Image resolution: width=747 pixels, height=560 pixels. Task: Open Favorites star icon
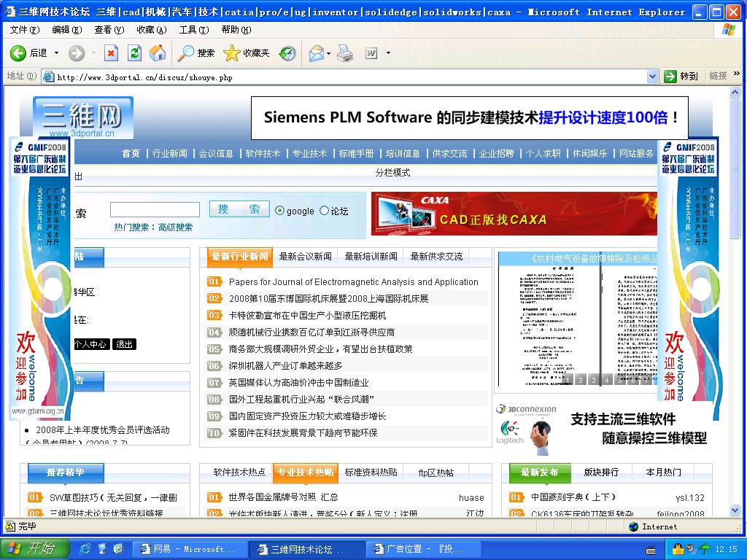[231, 52]
